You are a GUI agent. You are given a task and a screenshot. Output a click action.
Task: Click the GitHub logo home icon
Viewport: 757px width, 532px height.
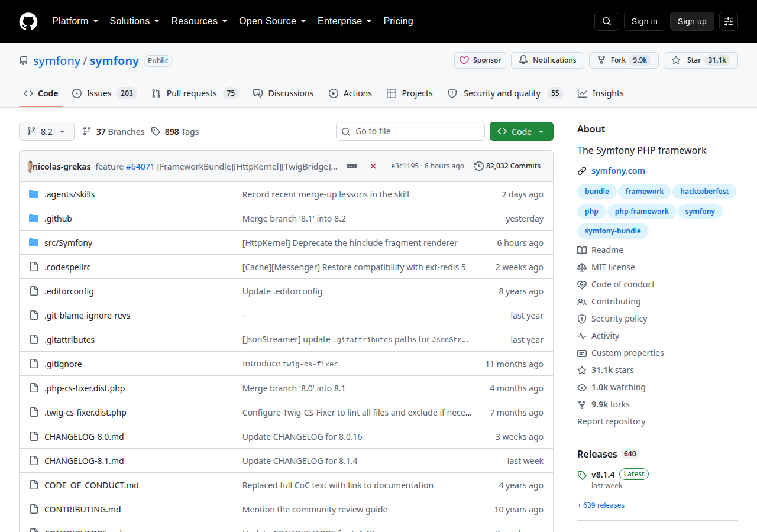click(x=28, y=21)
